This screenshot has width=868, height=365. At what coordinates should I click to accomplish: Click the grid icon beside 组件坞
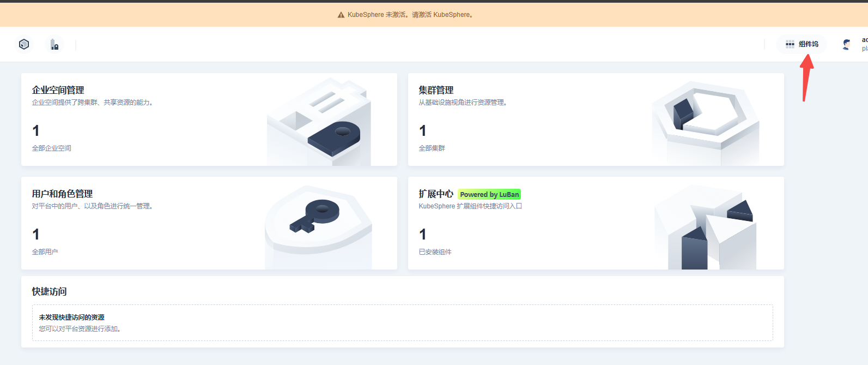point(790,44)
